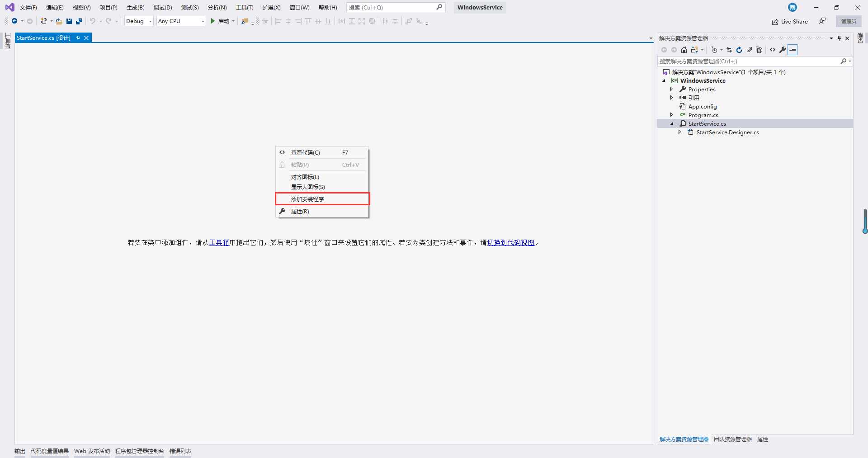Click the search magnifier in the title search box
This screenshot has width=868, height=458.
click(439, 7)
